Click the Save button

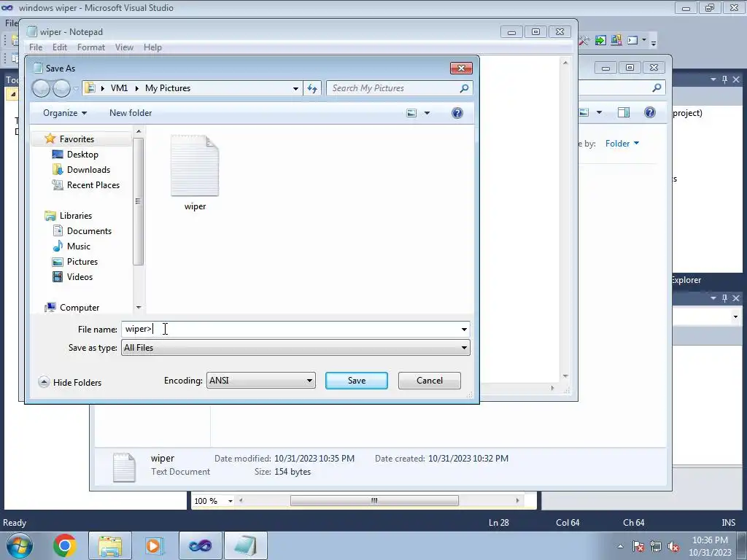(x=356, y=381)
